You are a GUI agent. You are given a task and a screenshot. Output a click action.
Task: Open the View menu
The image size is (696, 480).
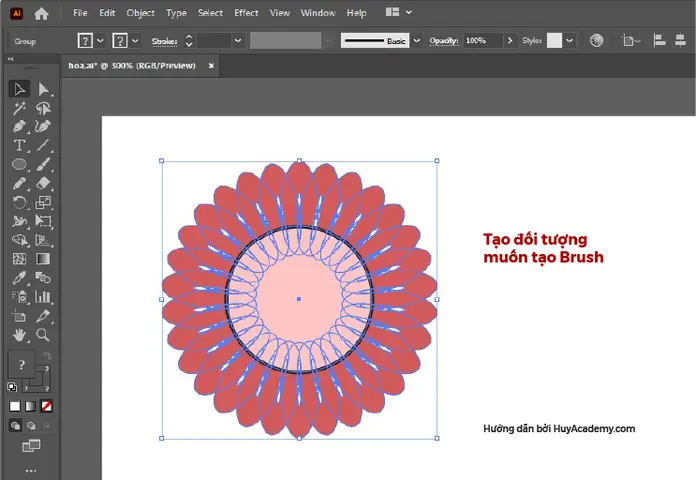click(280, 13)
